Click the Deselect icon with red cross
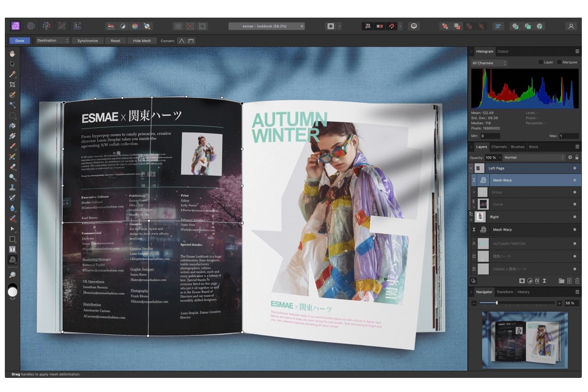The width and height of the screenshot is (588, 392). (x=190, y=26)
